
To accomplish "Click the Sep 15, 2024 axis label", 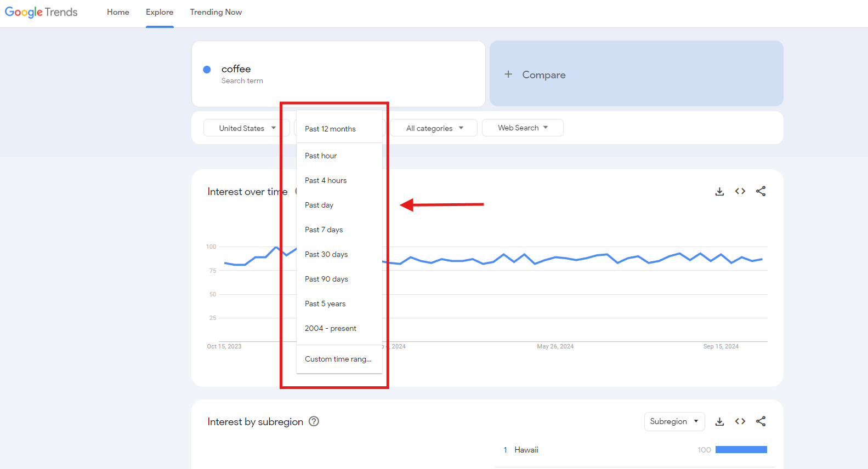I will [x=721, y=346].
